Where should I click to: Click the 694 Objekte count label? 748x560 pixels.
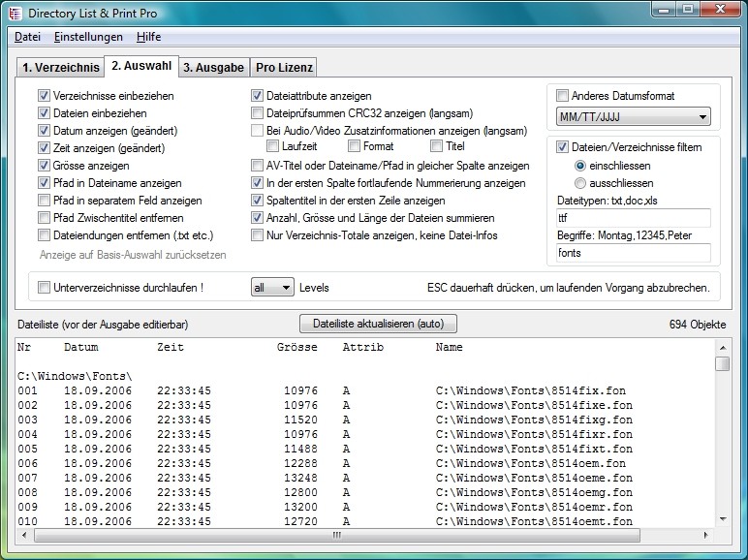point(698,325)
